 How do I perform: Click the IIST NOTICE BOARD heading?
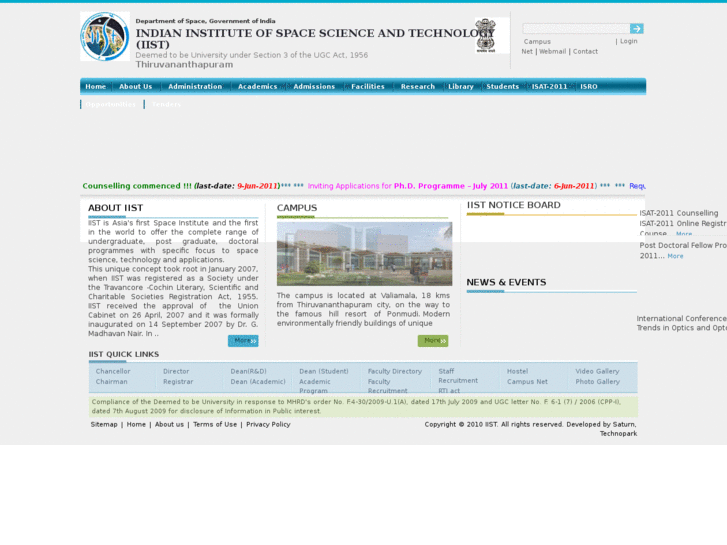pyautogui.click(x=513, y=205)
